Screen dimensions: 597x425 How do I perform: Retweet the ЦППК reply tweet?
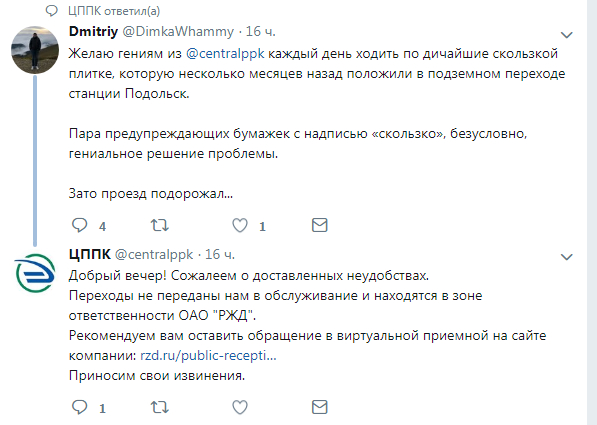pyautogui.click(x=160, y=407)
